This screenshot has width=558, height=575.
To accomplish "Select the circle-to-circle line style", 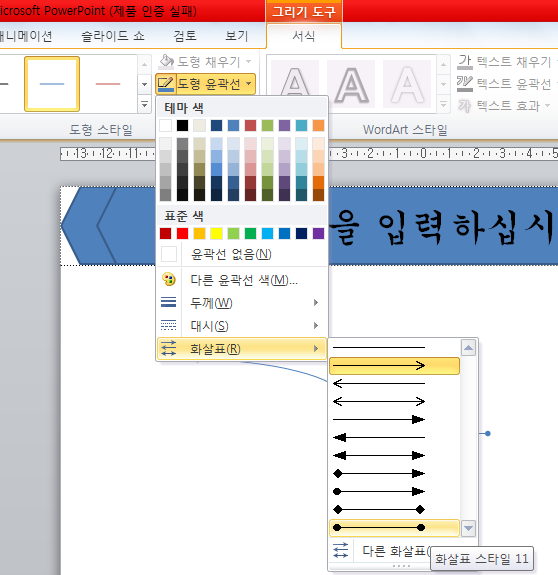I will coord(394,528).
